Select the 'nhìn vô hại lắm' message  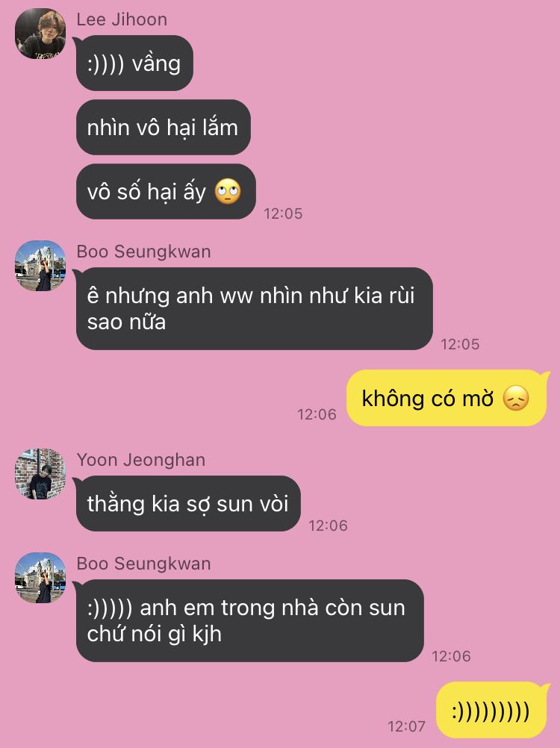click(163, 128)
